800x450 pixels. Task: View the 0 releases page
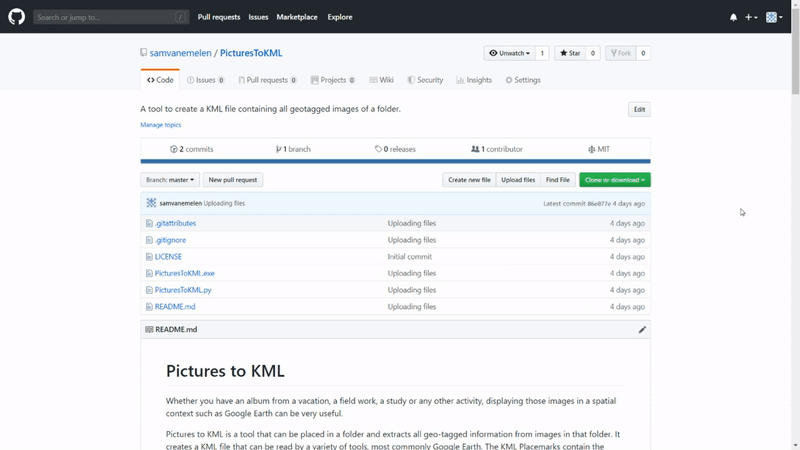coord(395,149)
